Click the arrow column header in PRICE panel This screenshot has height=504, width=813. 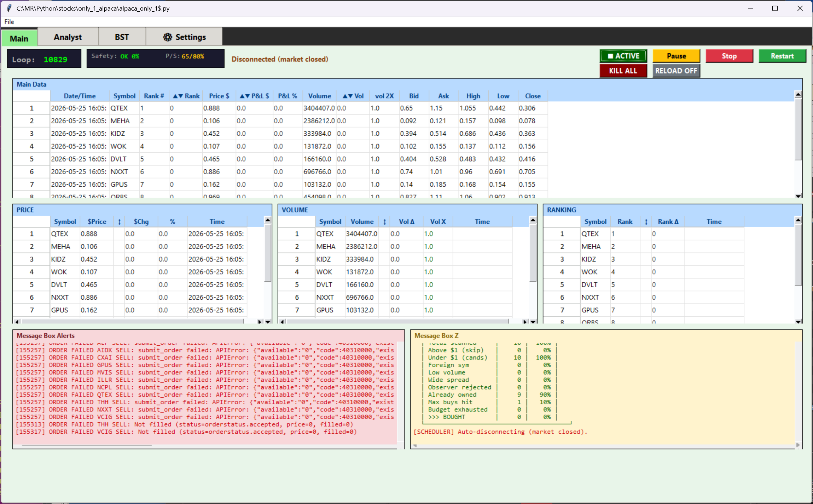(119, 222)
